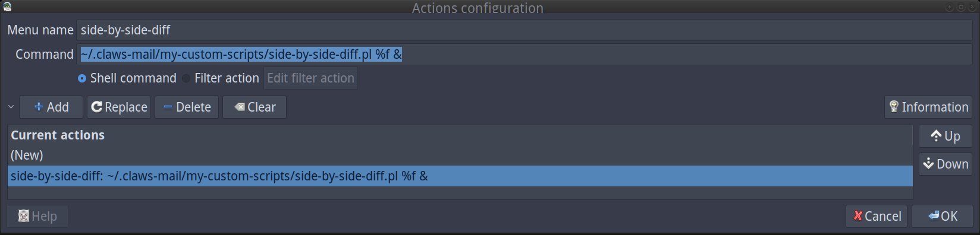Image resolution: width=980 pixels, height=235 pixels.
Task: Click the minus icon on Delete button
Action: pos(168,107)
